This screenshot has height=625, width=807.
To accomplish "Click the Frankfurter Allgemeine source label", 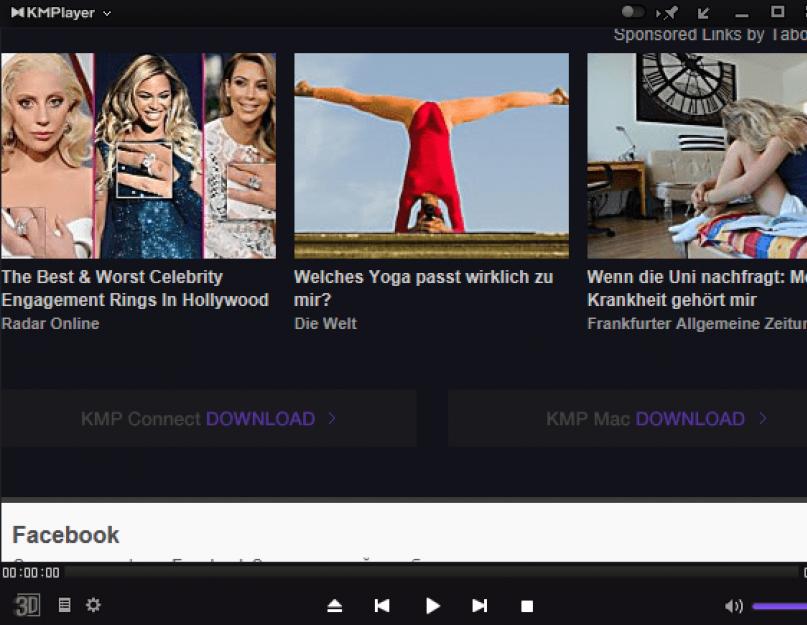I will coord(697,324).
